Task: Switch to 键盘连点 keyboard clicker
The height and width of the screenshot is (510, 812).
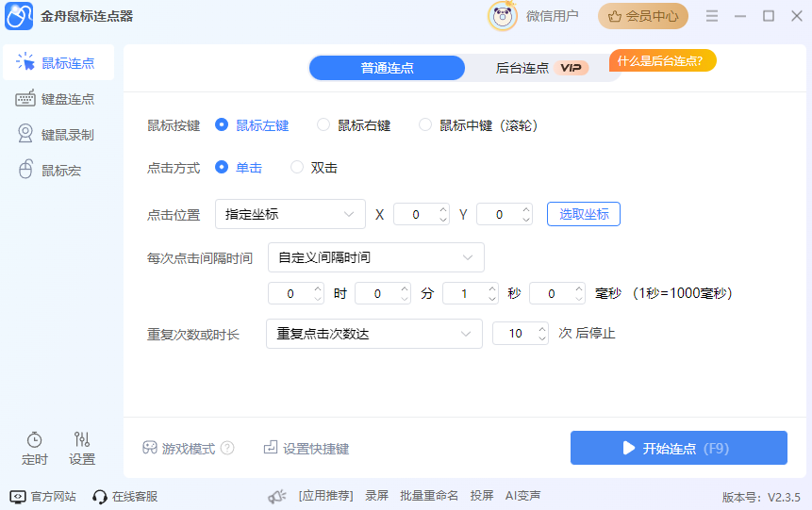Action: 56,98
